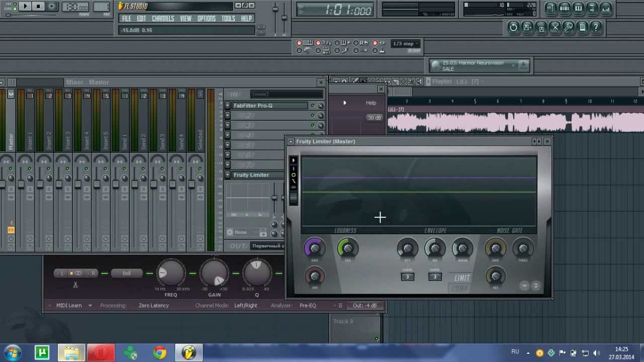Screen dimensions: 644x362
Task: Open the Piano Roll window icon
Action: coord(579,8)
